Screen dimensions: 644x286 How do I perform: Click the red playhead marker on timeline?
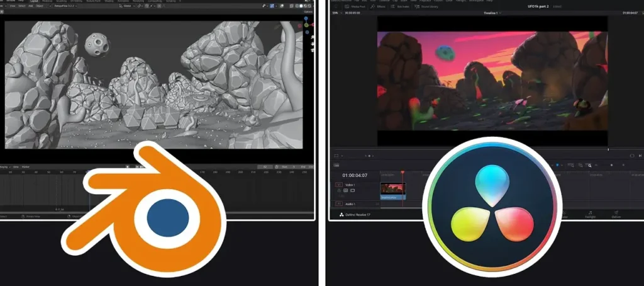[402, 173]
